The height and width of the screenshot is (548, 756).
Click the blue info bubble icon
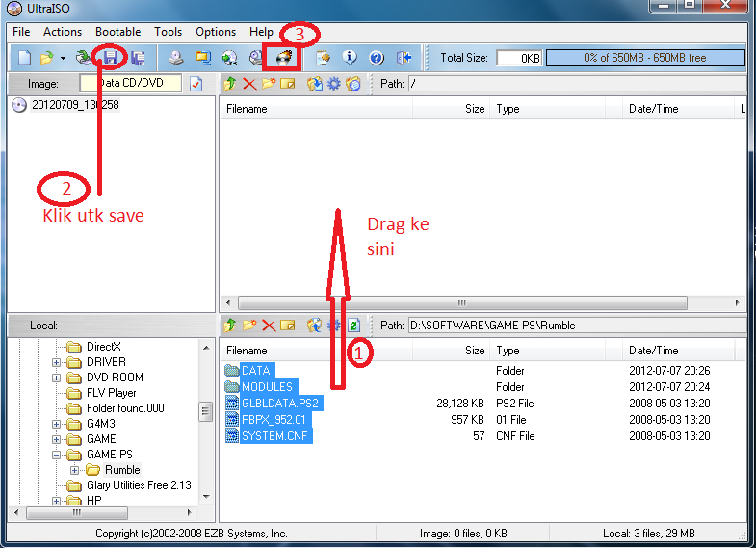click(350, 58)
